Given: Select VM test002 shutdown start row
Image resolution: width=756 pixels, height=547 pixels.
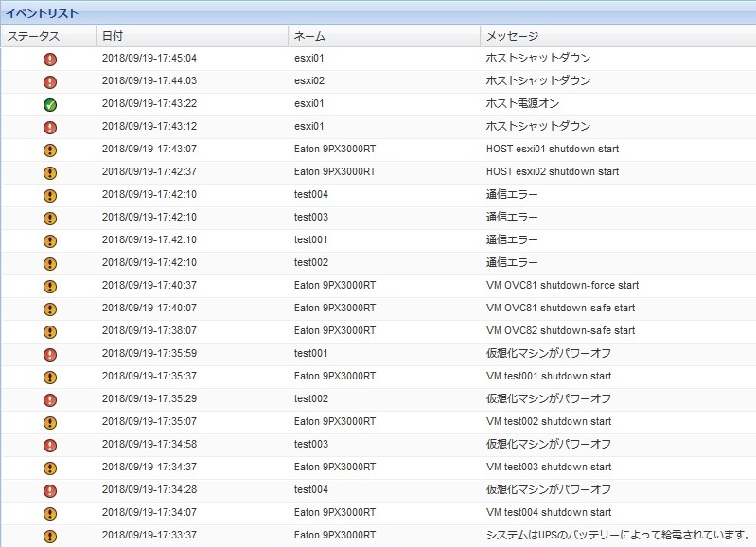Looking at the screenshot, I should [548, 422].
